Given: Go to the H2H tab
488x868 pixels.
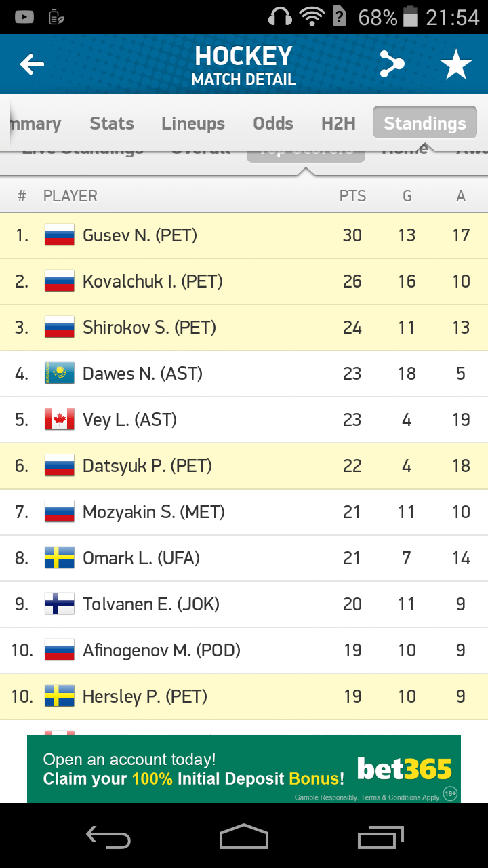Looking at the screenshot, I should (x=338, y=123).
